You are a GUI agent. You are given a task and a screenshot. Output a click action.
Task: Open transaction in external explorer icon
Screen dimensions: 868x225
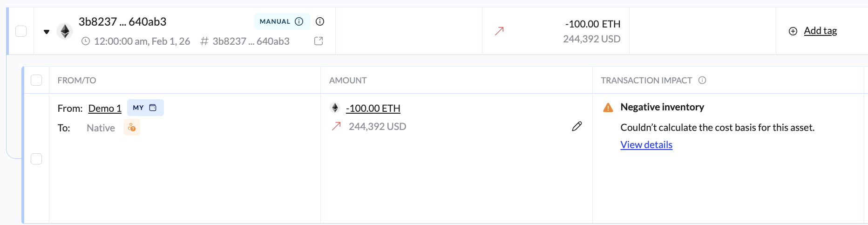319,41
